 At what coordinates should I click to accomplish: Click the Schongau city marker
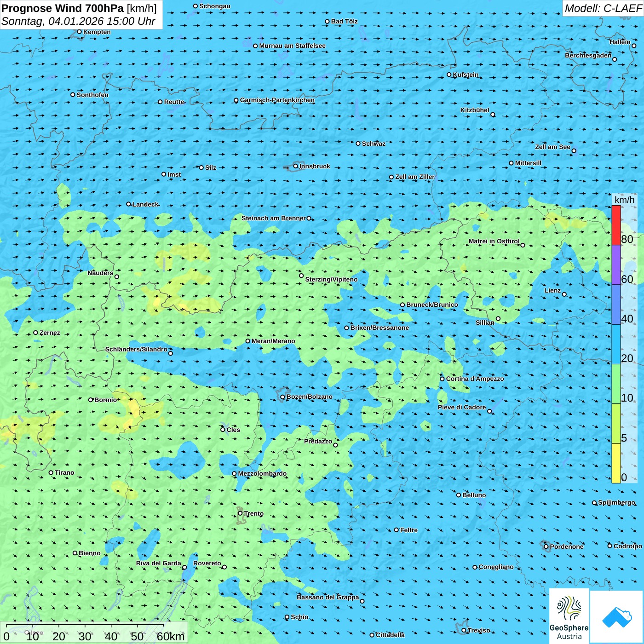(195, 6)
